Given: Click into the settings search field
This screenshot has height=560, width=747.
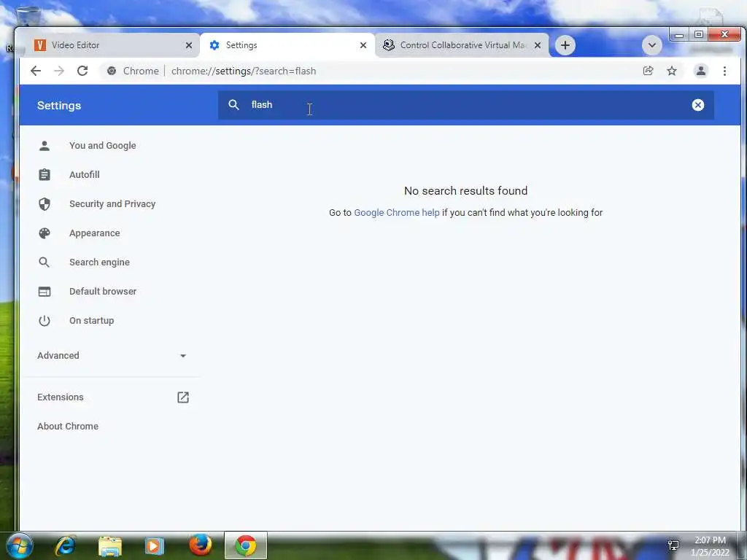Looking at the screenshot, I should (x=465, y=105).
